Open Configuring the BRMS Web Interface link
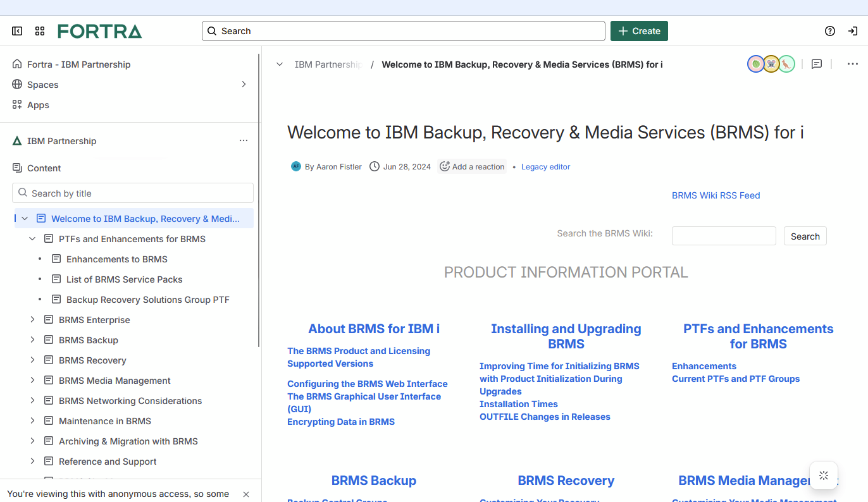Viewport: 868px width, 502px height. [x=368, y=384]
